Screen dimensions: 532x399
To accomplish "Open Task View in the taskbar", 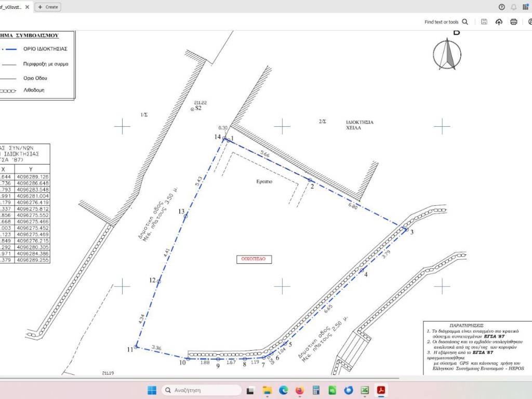I will 250,390.
